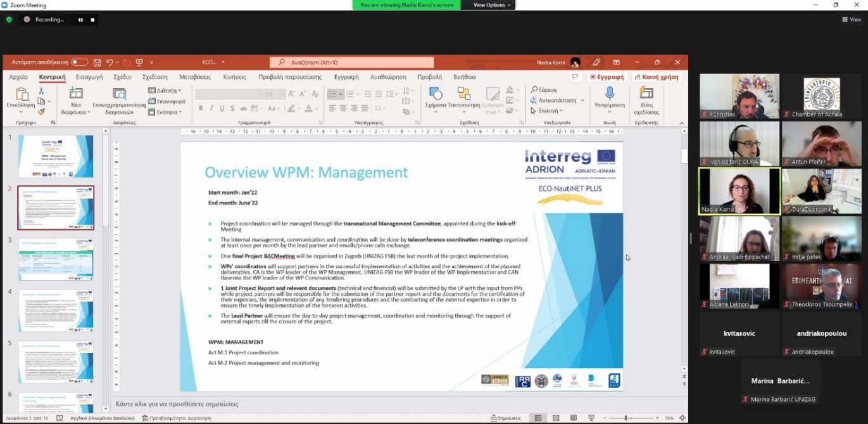868x424 pixels.
Task: Open the File (Αρχείο) tab
Action: (18, 77)
